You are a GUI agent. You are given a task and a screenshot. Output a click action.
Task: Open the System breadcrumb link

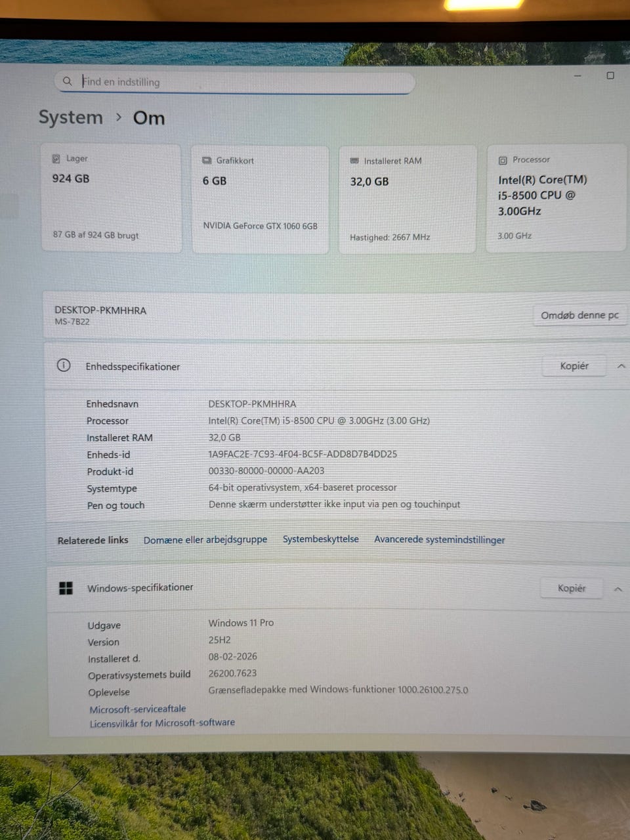tap(71, 117)
